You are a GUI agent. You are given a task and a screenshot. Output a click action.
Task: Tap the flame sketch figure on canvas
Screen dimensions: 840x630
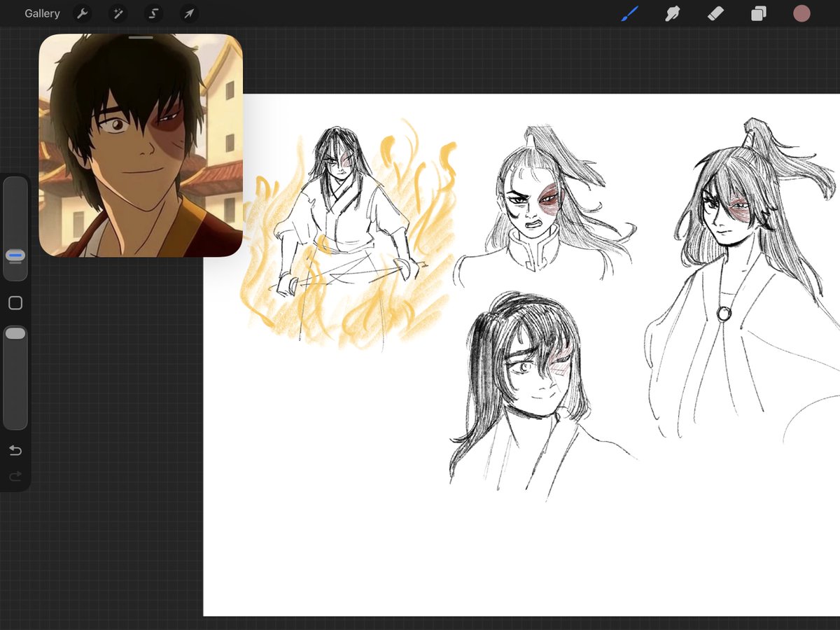click(x=346, y=234)
